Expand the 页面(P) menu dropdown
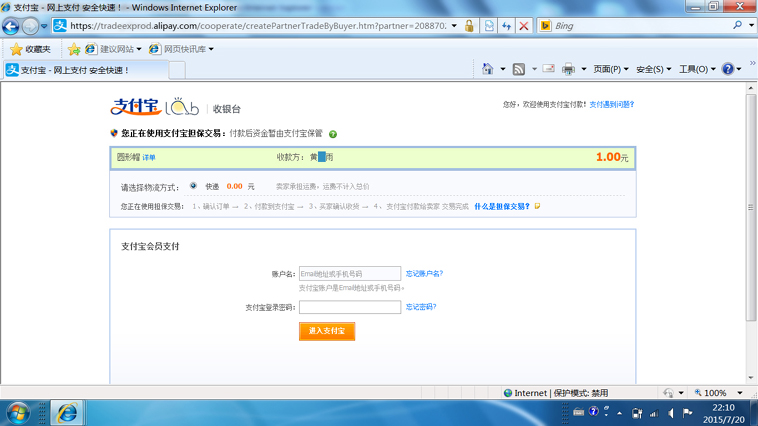The width and height of the screenshot is (758, 426). 611,69
